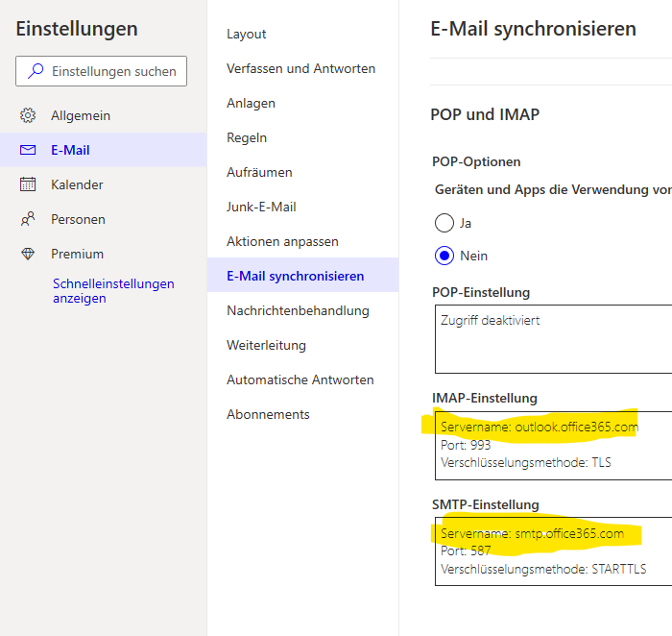Click SMTP Verschlüsselungsmethode: STARTTLS text
The image size is (672, 636).
(x=543, y=569)
